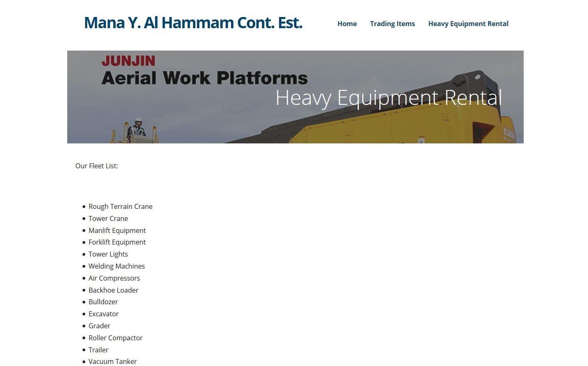Click the 'Welding Machines' list item
This screenshot has width=588, height=366.
click(x=117, y=266)
